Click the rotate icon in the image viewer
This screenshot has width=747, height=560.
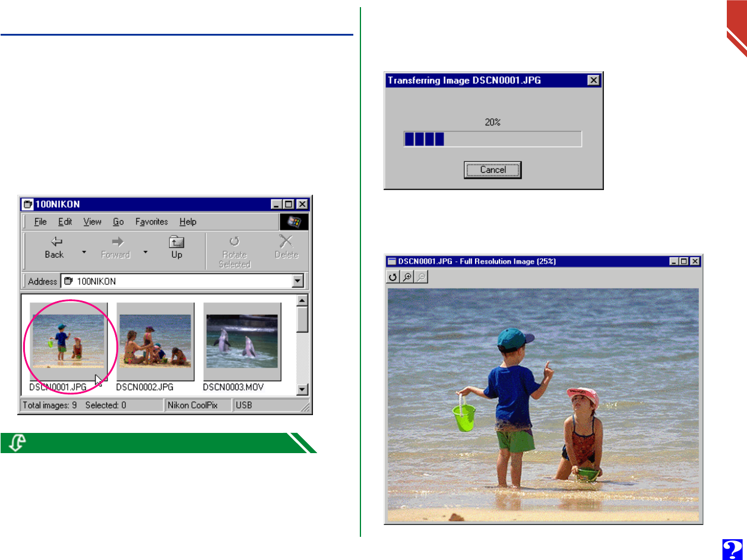pyautogui.click(x=393, y=277)
